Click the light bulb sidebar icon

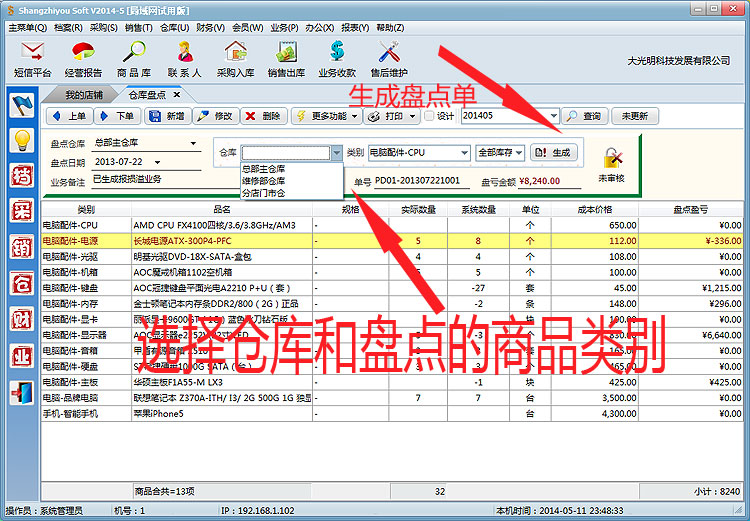(22, 141)
